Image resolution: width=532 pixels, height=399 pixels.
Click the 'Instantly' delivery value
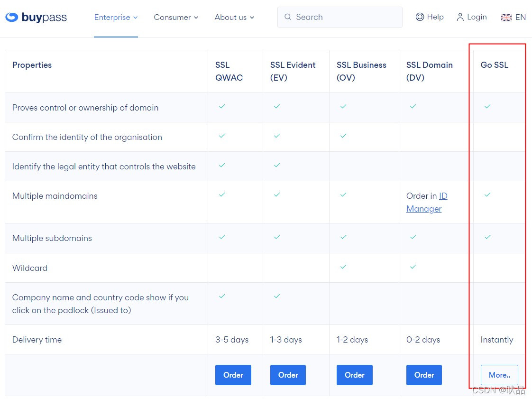coord(497,340)
